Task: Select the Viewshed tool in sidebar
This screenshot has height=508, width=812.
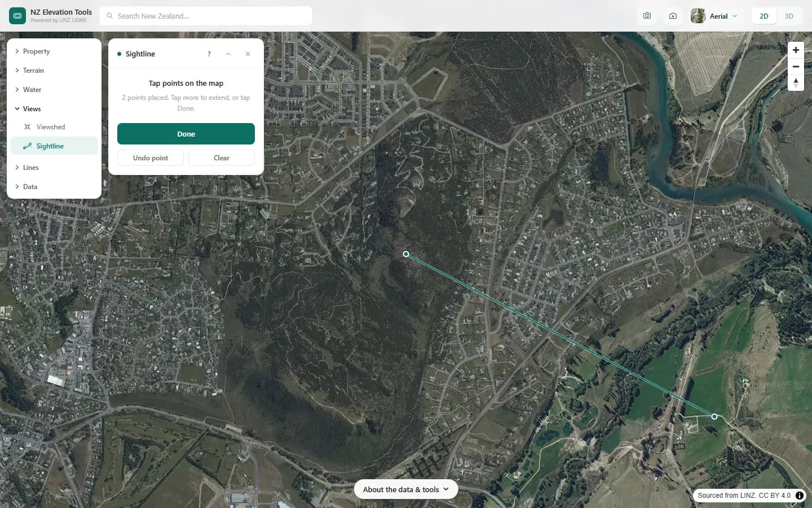Action: pos(54,127)
